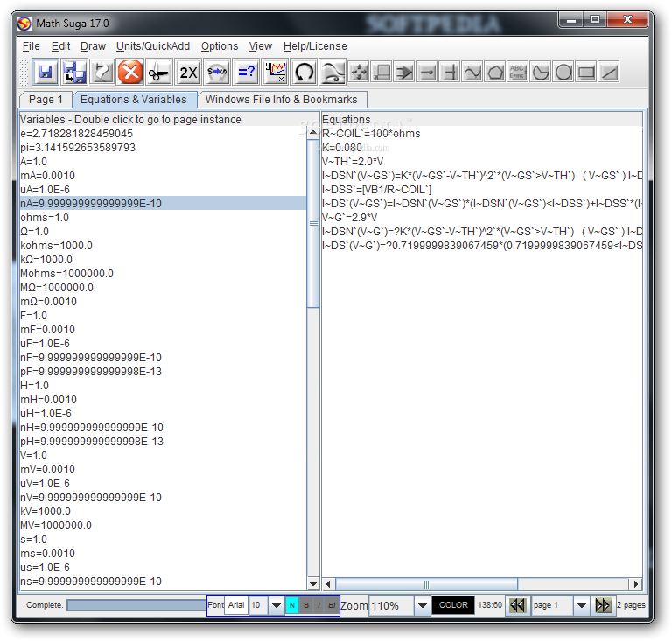672x641 pixels.
Task: Click the 2X toolbar button
Action: point(188,72)
